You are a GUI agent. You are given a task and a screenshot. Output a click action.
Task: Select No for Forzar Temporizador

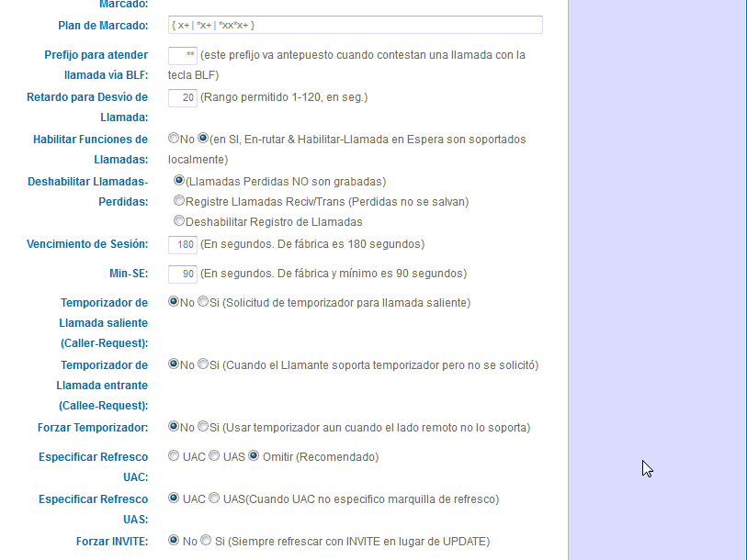(172, 426)
